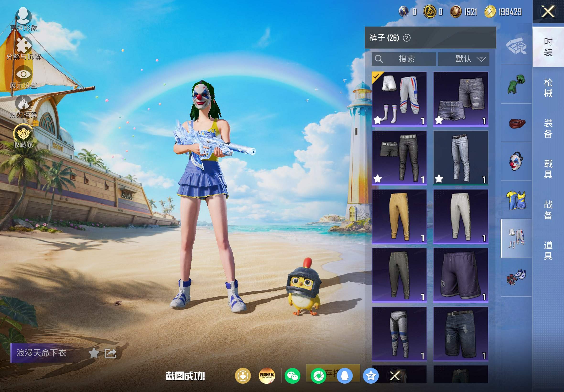Select the light gray jeans thumbnail
Image resolution: width=564 pixels, height=392 pixels.
click(461, 158)
